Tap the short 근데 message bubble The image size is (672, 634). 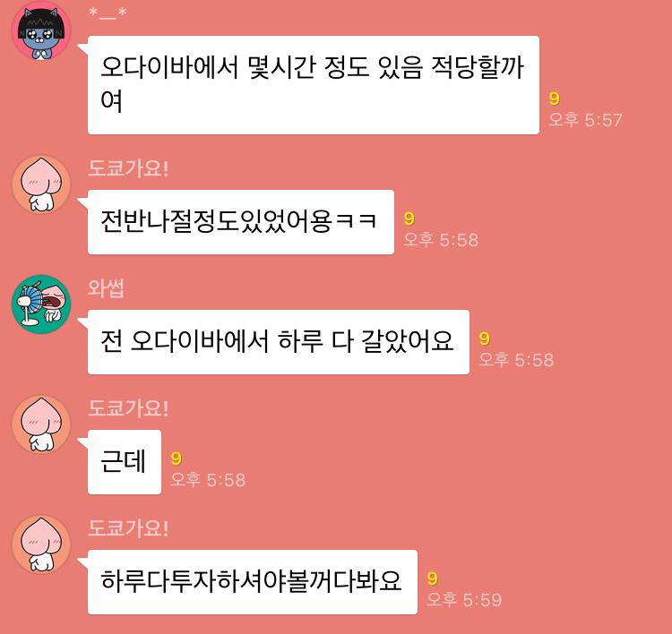click(x=125, y=462)
